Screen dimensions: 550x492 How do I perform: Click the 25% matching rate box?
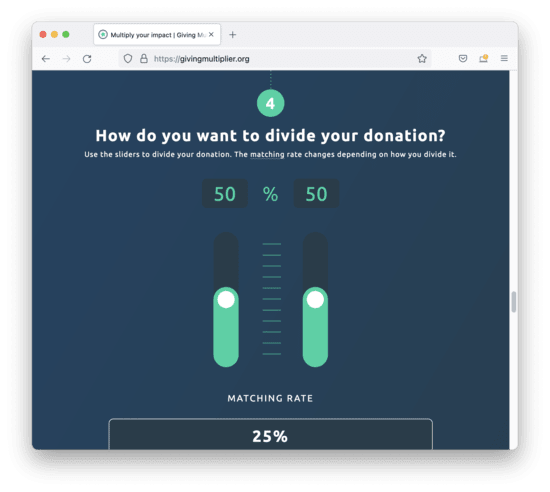pyautogui.click(x=270, y=434)
